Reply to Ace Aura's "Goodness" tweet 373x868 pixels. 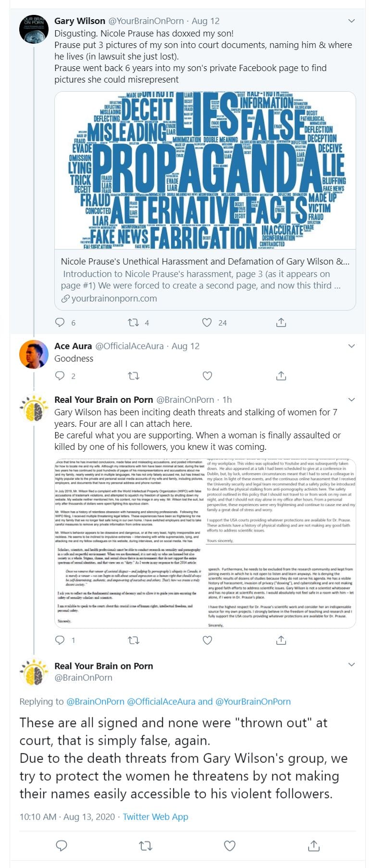60,375
